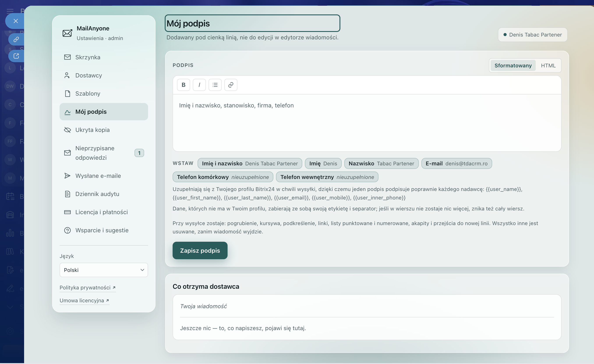Click the open in new window button
Viewport: 594px width, 364px height.
(16, 56)
